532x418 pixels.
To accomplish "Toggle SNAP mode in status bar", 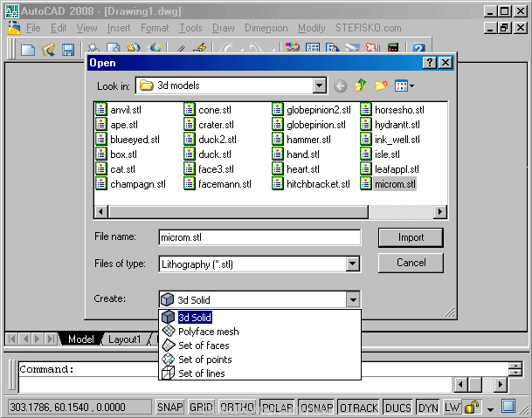I will pyautogui.click(x=169, y=407).
